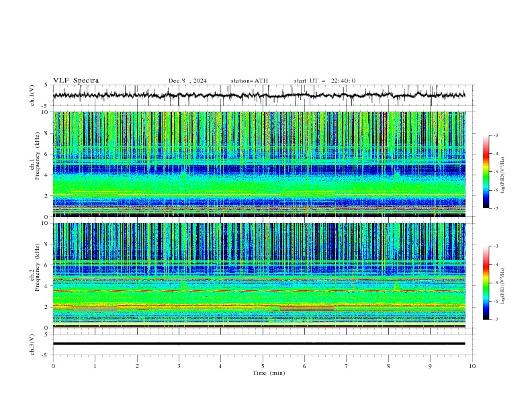Click the ch.1 color bar log(PSD) label
532x411 pixels.
tap(503, 175)
